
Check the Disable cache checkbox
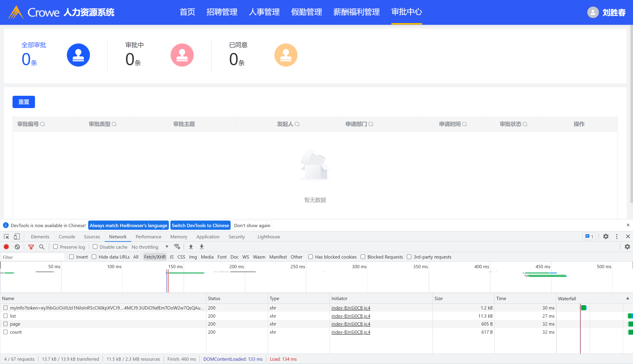coord(95,247)
